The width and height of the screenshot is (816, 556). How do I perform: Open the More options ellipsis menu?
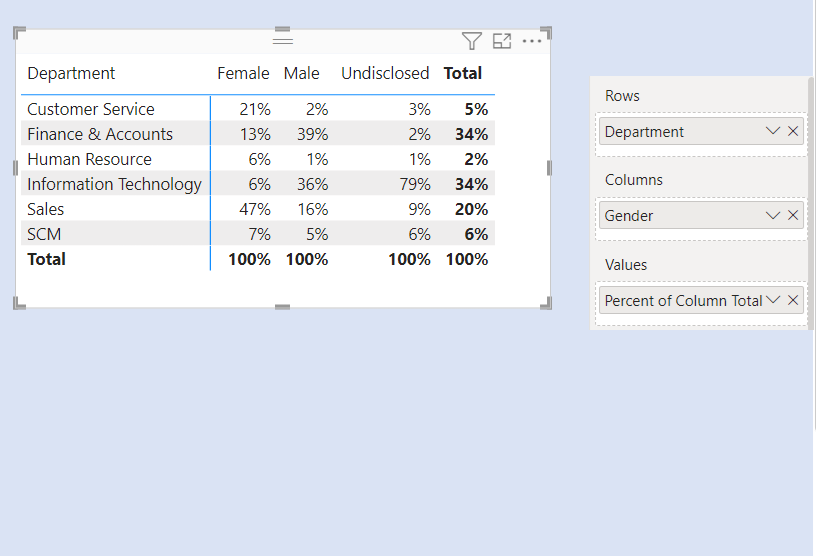[532, 41]
